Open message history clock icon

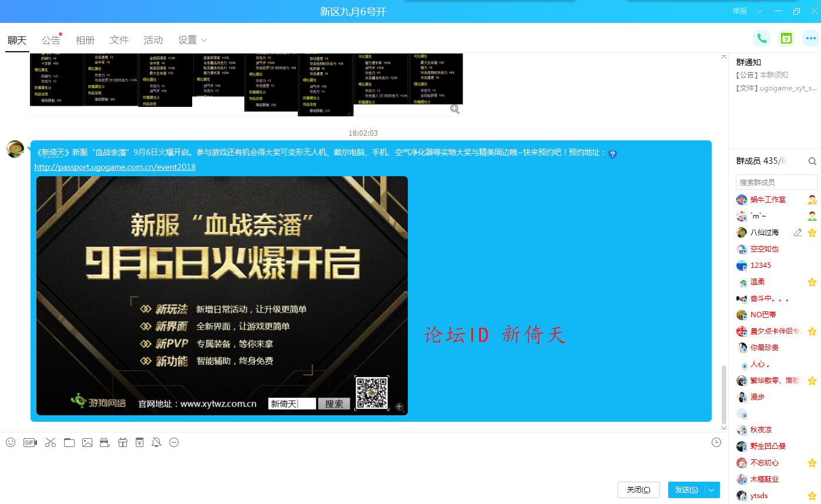point(716,442)
